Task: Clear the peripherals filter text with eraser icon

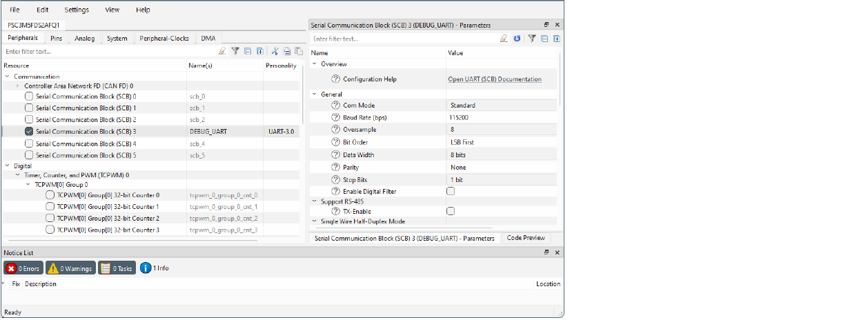Action: 222,51
